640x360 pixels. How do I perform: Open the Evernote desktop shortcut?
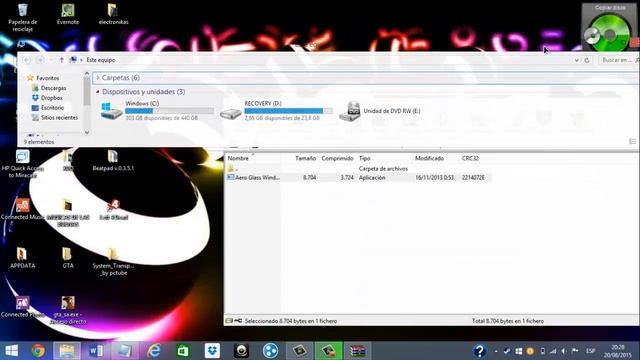pos(68,14)
